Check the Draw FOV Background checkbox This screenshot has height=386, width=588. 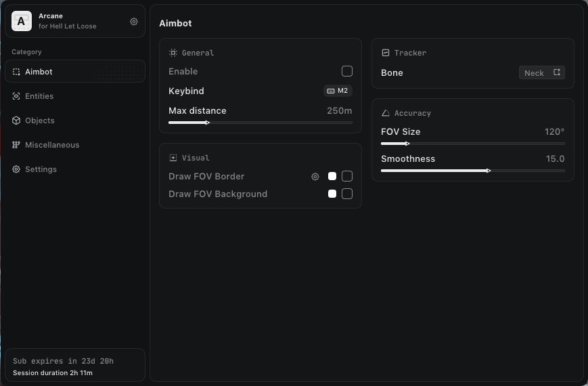347,194
